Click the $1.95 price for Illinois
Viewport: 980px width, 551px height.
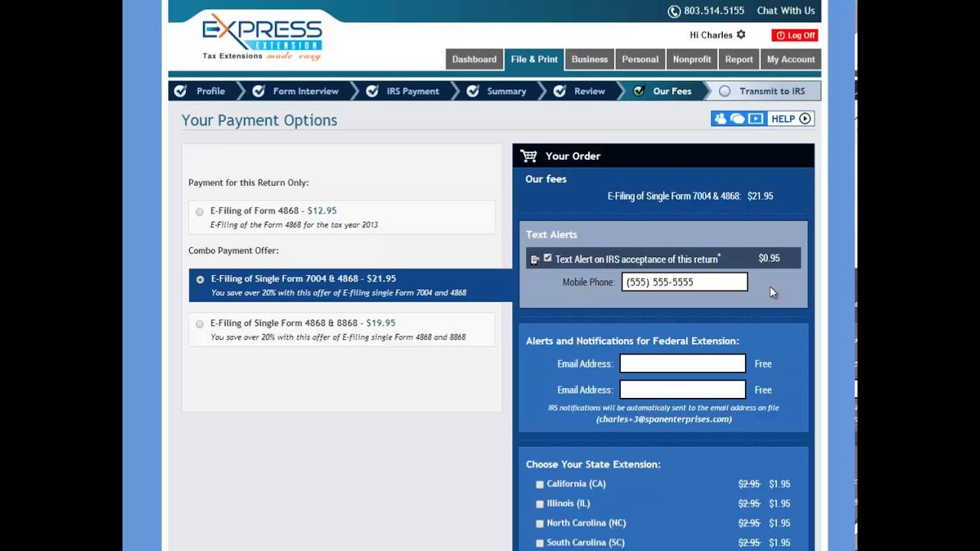pyautogui.click(x=779, y=504)
